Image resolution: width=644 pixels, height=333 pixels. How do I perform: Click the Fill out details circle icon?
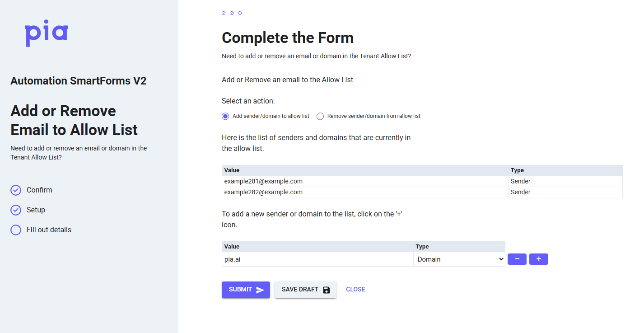coord(16,230)
